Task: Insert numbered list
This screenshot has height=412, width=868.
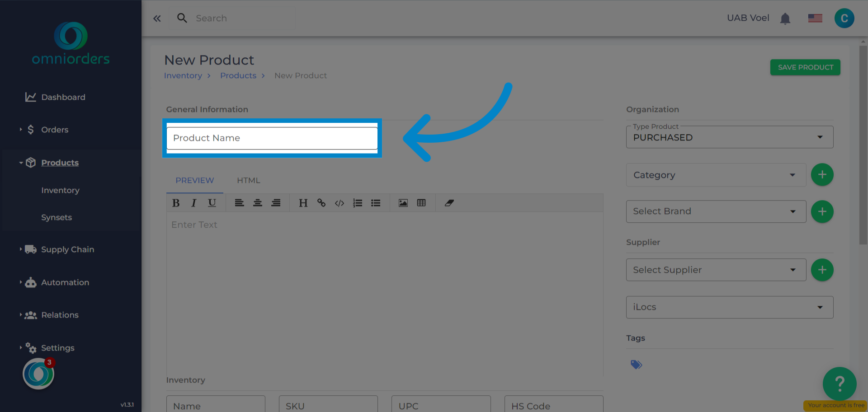Action: [x=358, y=203]
